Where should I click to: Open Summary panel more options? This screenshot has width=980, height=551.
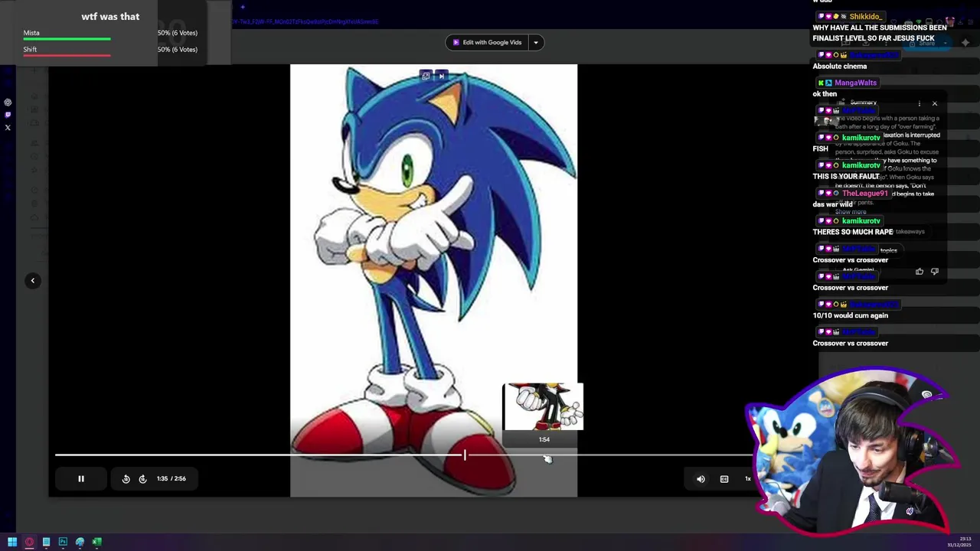pyautogui.click(x=920, y=103)
